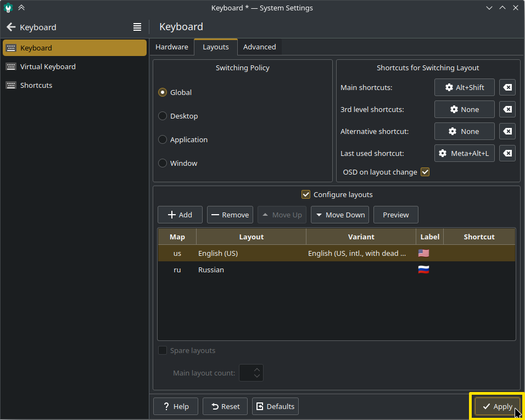
Task: Disable OSD on layout change
Action: click(x=425, y=172)
